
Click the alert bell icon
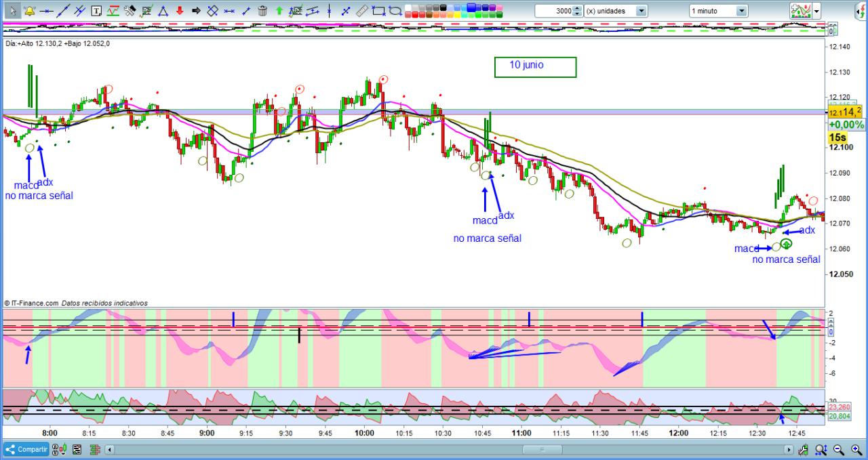click(30, 11)
